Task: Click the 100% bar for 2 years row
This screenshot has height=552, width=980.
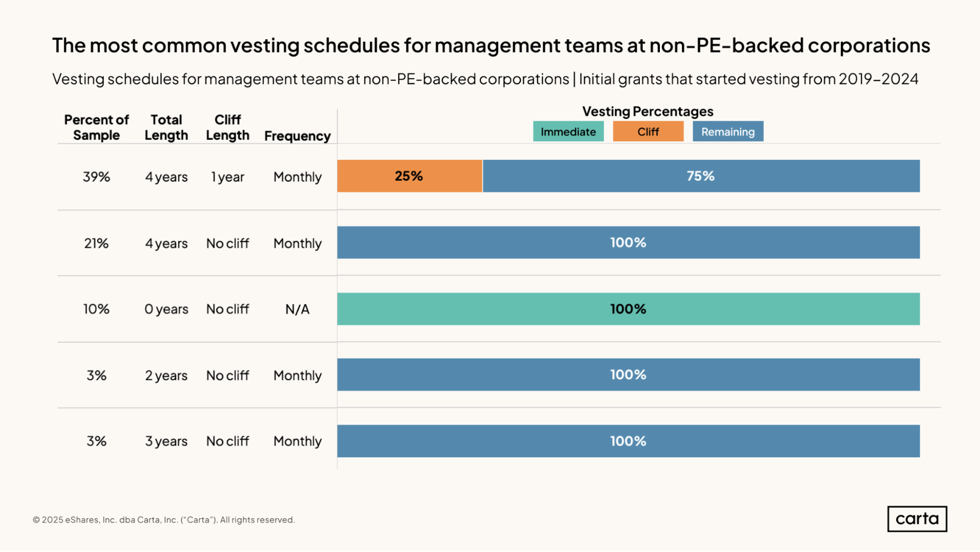Action: coord(628,375)
